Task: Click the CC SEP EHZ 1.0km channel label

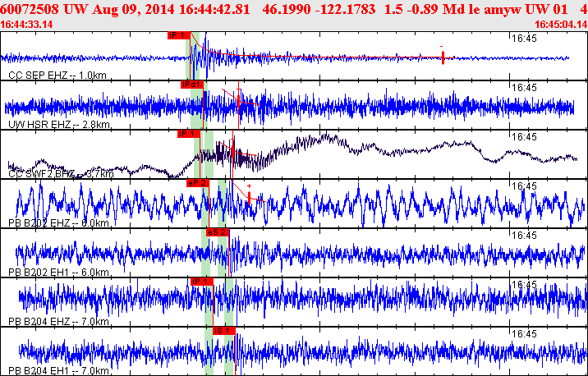Action: click(46, 76)
